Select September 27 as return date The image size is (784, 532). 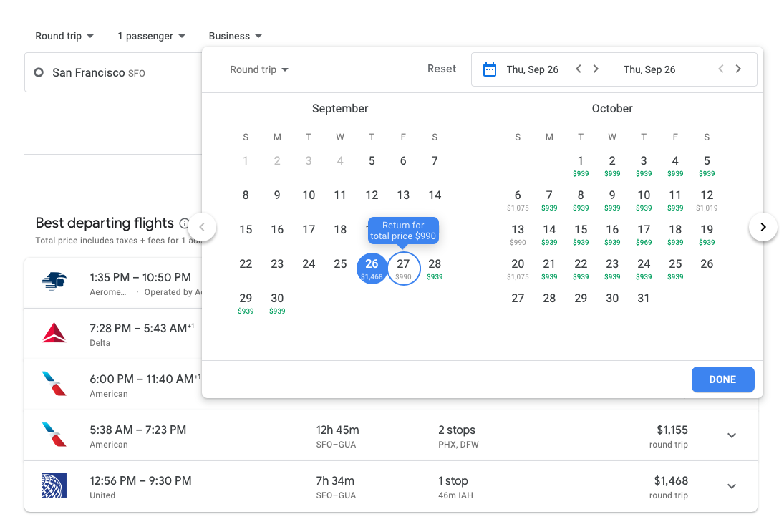(x=403, y=268)
